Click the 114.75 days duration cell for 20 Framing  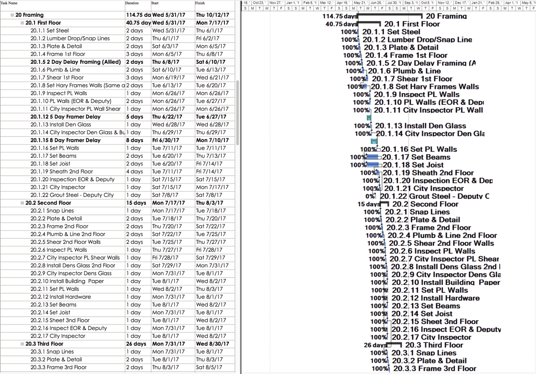138,15
